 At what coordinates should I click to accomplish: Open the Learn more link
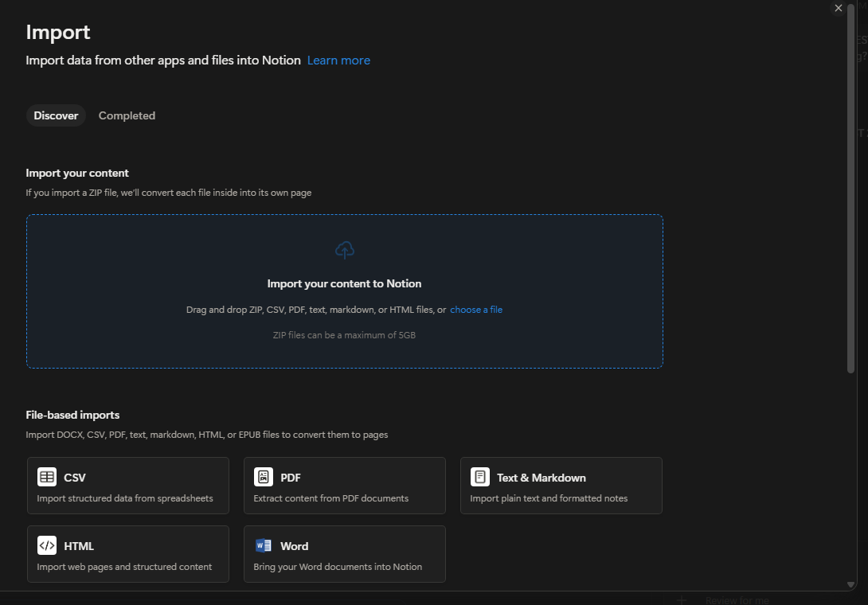[x=338, y=60]
